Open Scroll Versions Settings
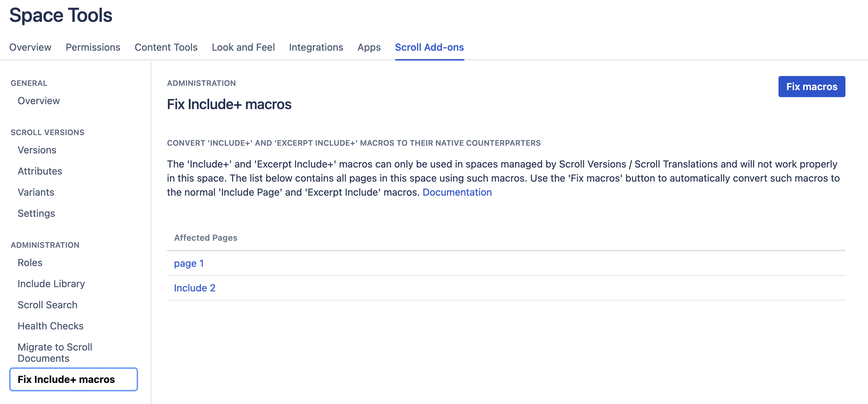 [x=36, y=213]
